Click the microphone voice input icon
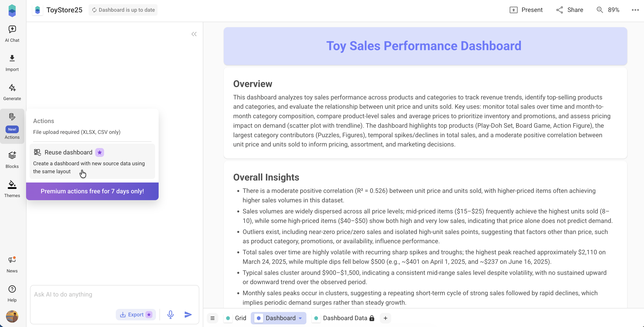The image size is (644, 327). (x=171, y=314)
